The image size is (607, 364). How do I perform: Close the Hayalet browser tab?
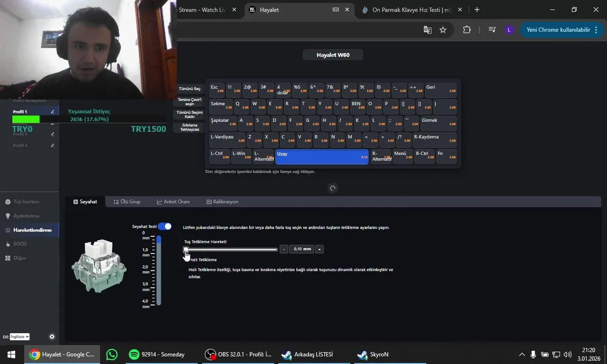click(x=347, y=10)
